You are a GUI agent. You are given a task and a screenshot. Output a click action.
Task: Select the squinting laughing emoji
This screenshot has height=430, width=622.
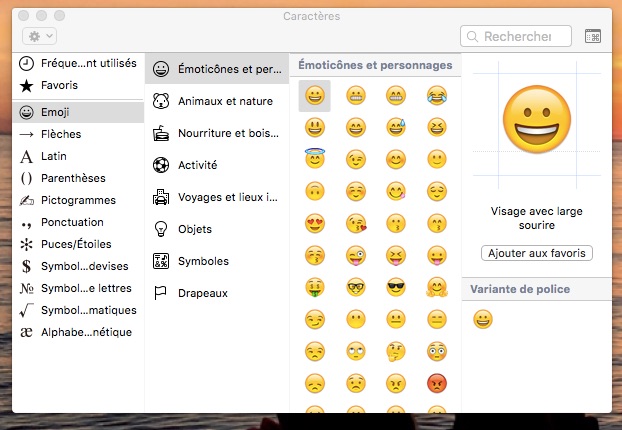click(x=437, y=128)
